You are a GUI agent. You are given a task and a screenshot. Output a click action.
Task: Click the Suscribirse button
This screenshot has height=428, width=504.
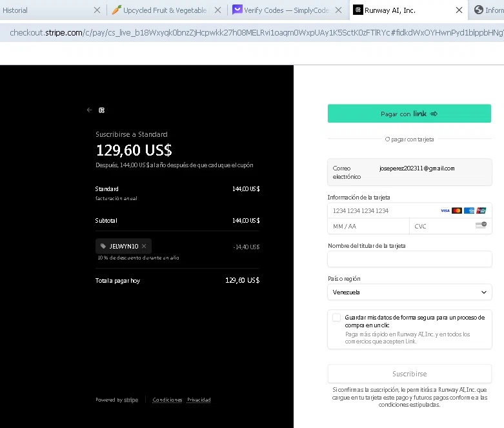[x=410, y=374]
